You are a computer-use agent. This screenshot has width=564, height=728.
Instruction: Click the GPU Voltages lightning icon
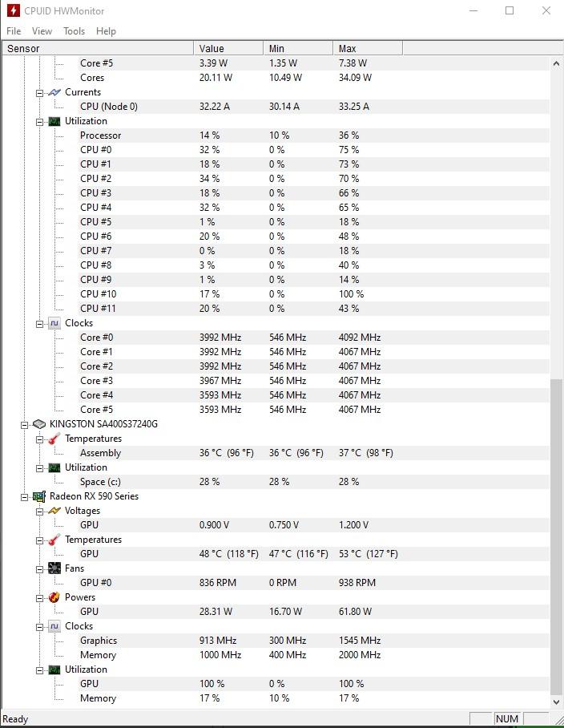pos(54,511)
